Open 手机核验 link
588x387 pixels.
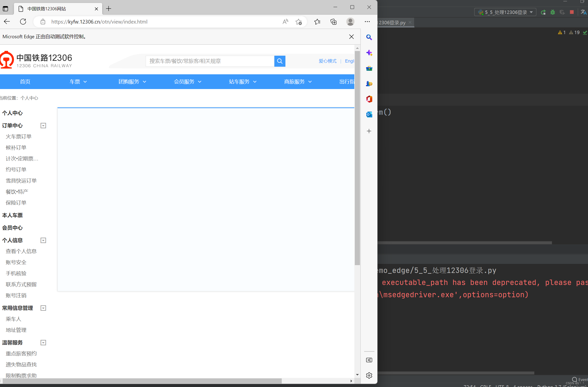(16, 273)
